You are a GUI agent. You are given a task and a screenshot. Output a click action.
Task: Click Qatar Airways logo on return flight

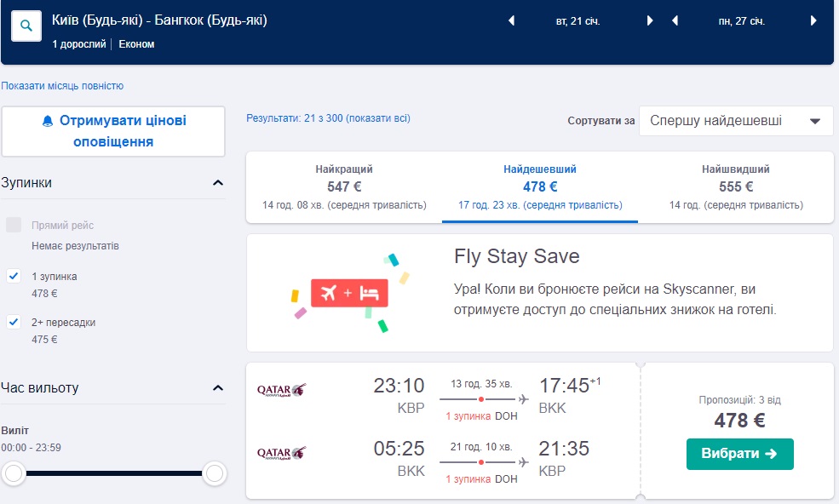281,453
